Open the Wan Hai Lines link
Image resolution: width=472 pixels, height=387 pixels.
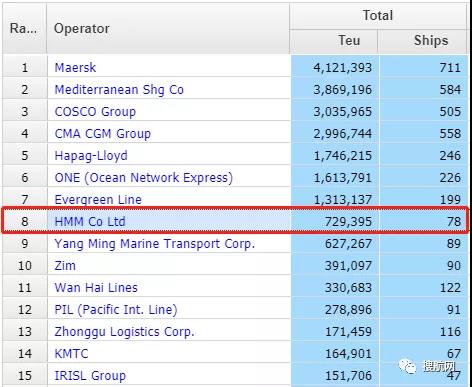96,288
